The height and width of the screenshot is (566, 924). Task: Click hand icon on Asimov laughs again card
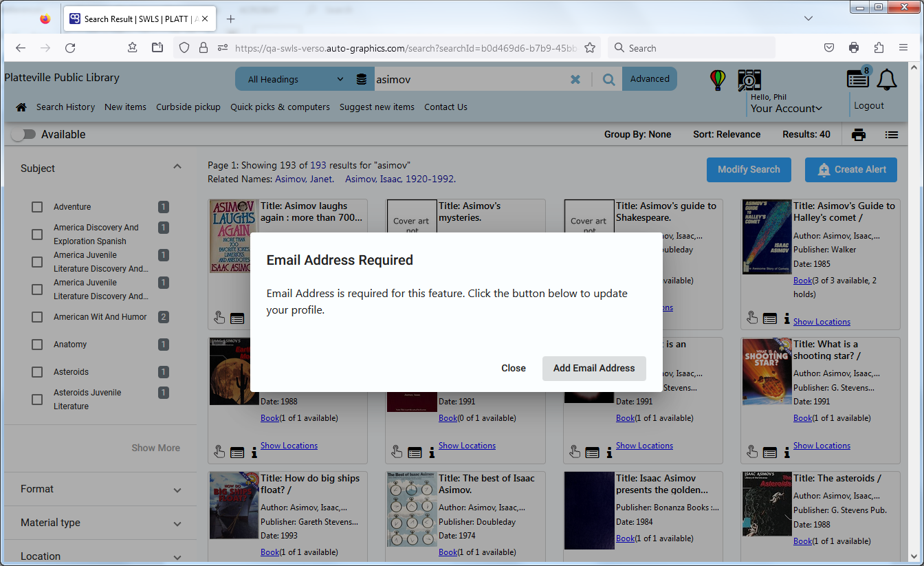(x=219, y=318)
